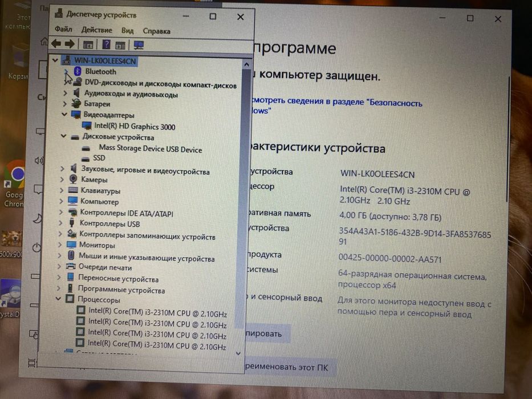Click the device tree scrollbar down arrow

[238, 353]
